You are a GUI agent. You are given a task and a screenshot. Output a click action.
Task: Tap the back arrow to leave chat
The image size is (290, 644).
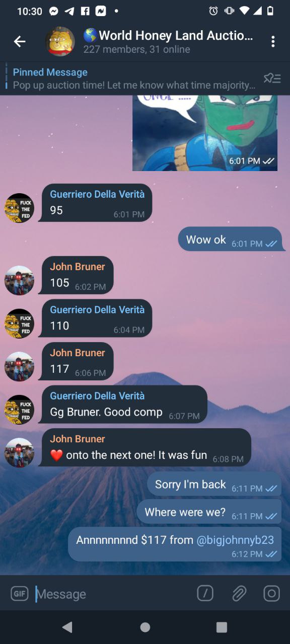point(20,42)
